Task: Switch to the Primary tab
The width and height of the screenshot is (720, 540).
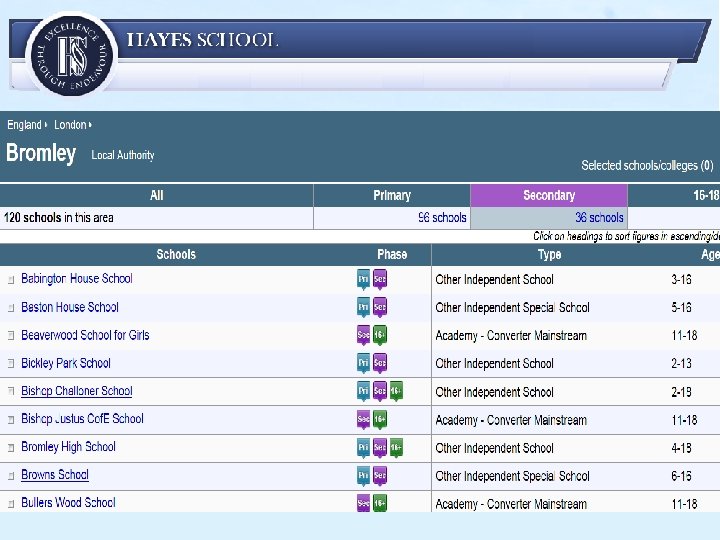Action: (x=392, y=196)
